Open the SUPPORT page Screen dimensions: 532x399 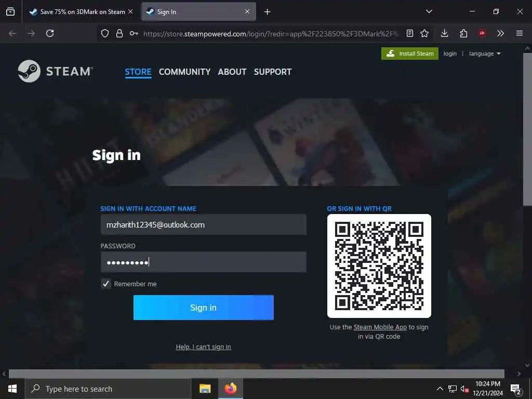(273, 72)
